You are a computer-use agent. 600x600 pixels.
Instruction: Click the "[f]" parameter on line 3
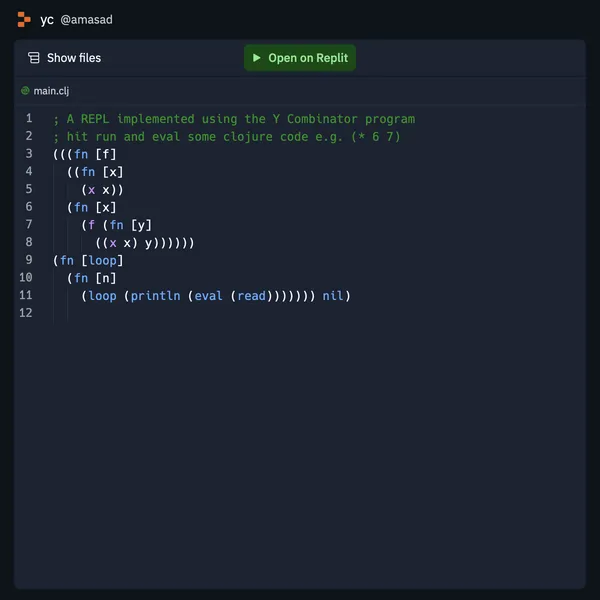pyautogui.click(x=106, y=155)
